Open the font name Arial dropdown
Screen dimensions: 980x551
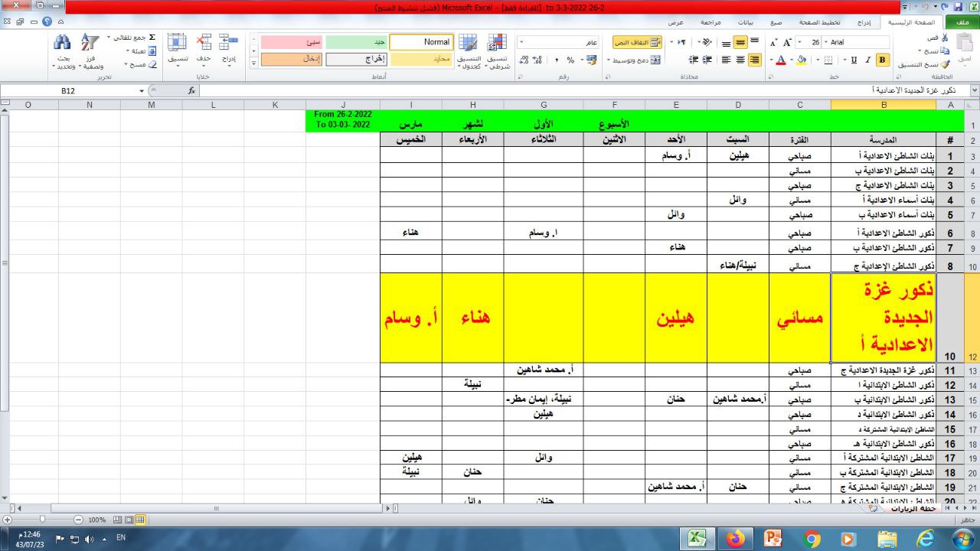[x=827, y=42]
